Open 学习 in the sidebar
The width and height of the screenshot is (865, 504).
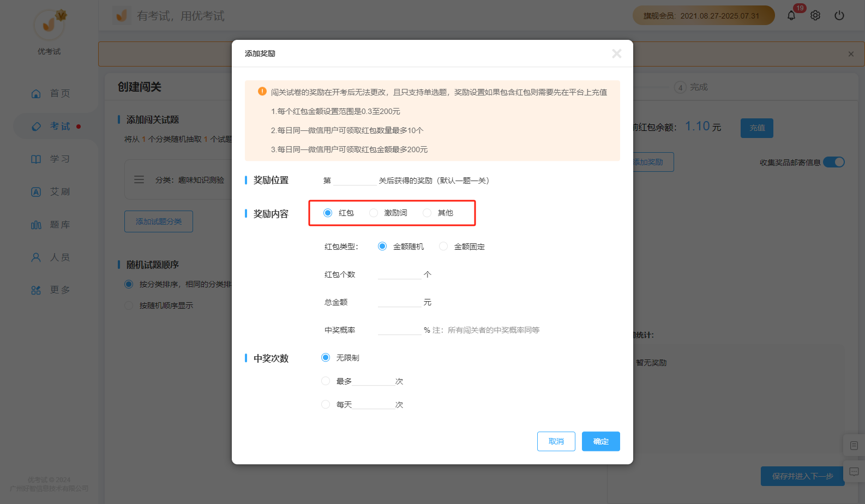point(50,159)
